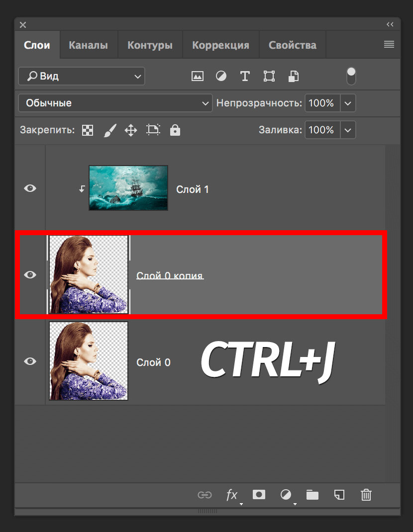The width and height of the screenshot is (413, 532).
Task: Open the Обычные blend mode dropdown
Action: (115, 103)
